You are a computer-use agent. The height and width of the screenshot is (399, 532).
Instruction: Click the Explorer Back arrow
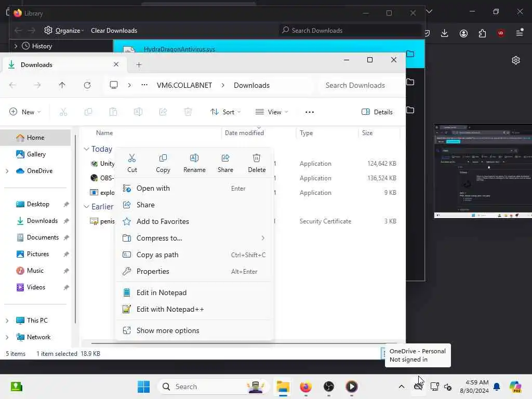click(x=12, y=85)
